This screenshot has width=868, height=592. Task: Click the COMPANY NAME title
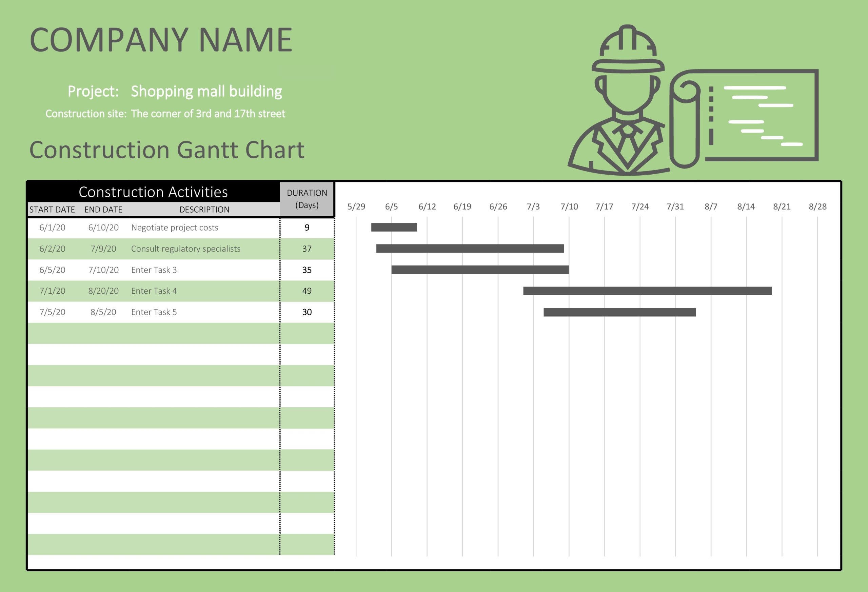point(161,40)
